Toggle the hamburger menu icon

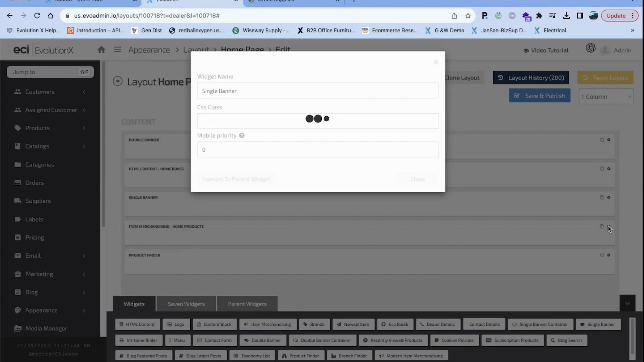117,50
